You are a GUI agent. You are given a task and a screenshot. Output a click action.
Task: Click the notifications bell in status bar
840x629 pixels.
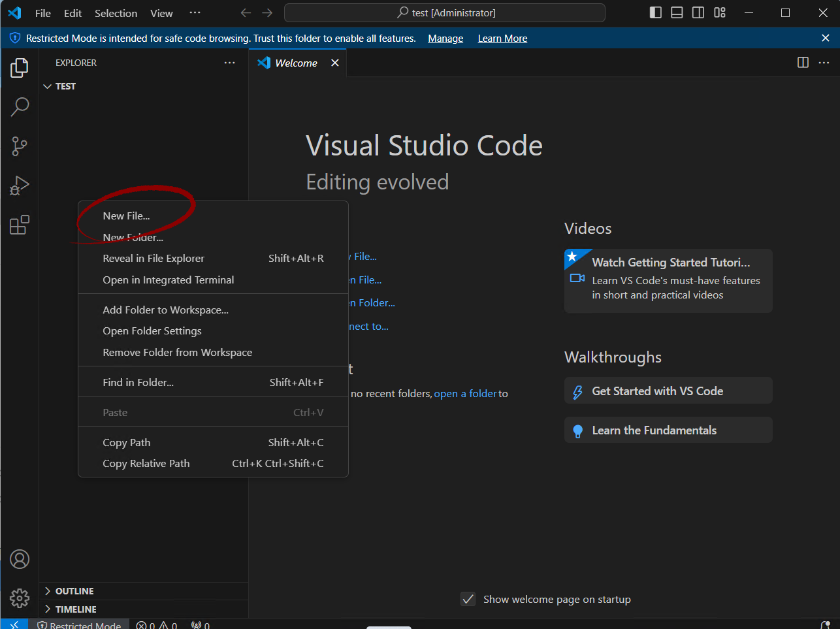(x=826, y=624)
